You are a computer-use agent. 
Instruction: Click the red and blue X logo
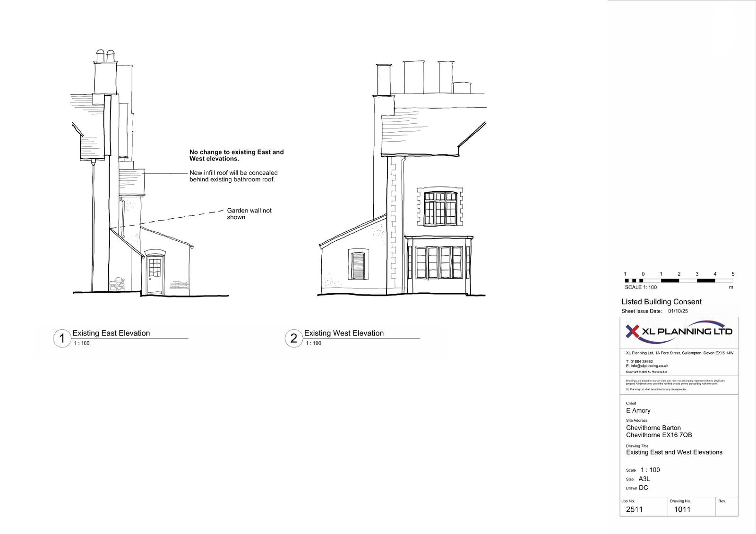pos(633,331)
